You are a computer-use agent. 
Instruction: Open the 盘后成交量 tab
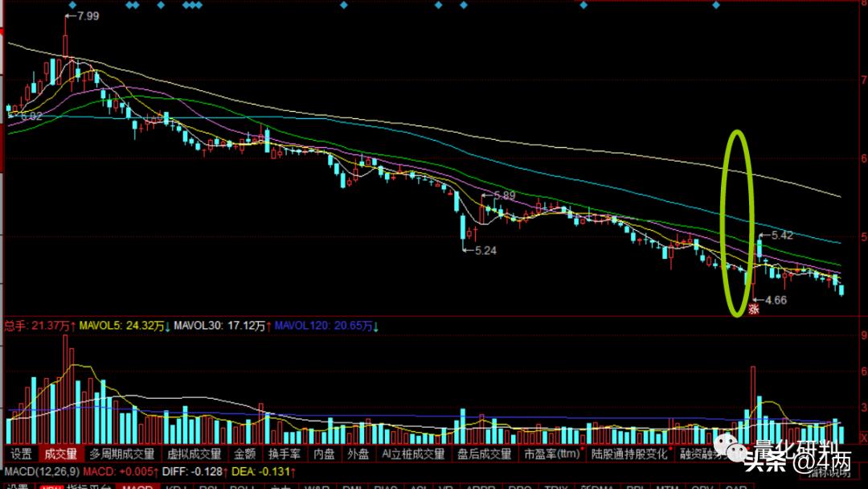484,454
